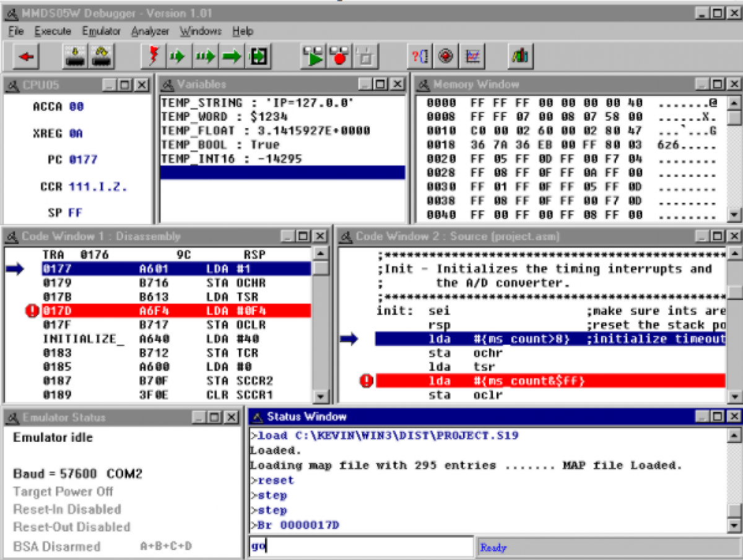
Task: Toggle the breakpoint marker at address 017D
Action: pyautogui.click(x=32, y=311)
